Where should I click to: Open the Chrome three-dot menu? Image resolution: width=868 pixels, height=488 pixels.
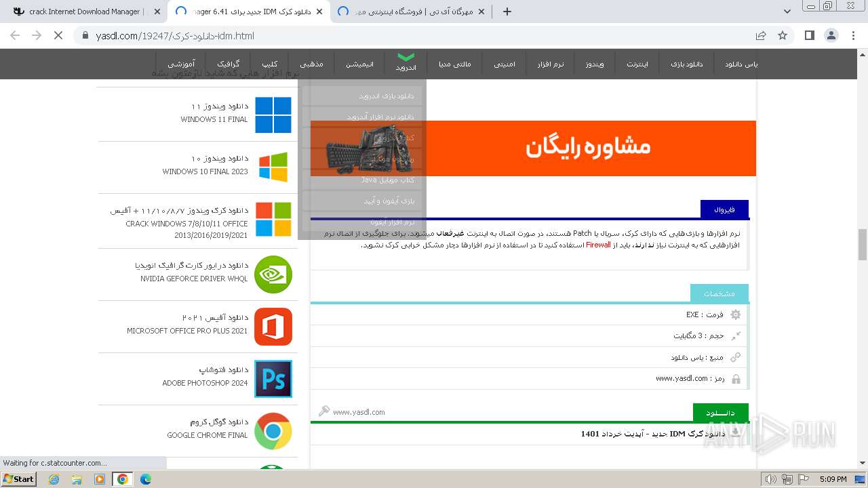852,35
